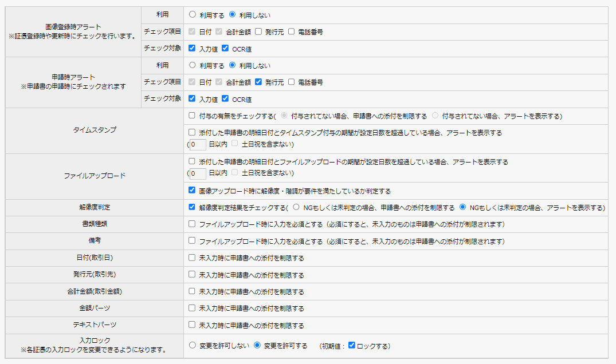Require 書類種類 input on file upload

coord(192,224)
